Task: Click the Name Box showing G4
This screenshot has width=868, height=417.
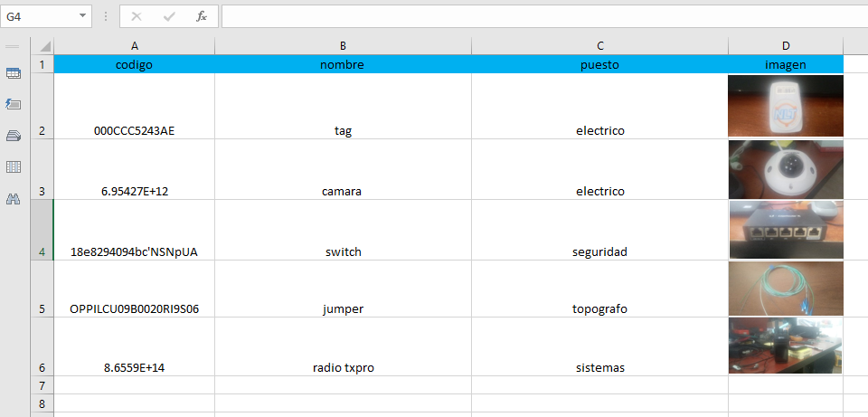Action: point(40,16)
